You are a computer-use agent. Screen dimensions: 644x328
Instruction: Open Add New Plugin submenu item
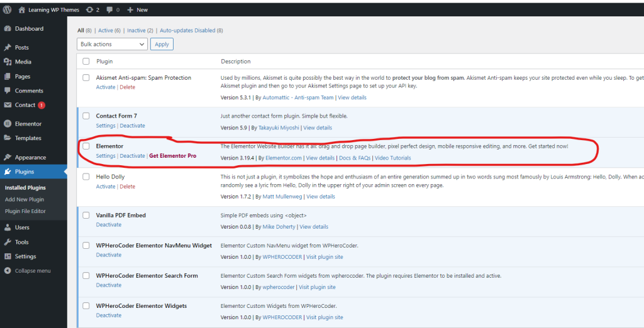(25, 200)
